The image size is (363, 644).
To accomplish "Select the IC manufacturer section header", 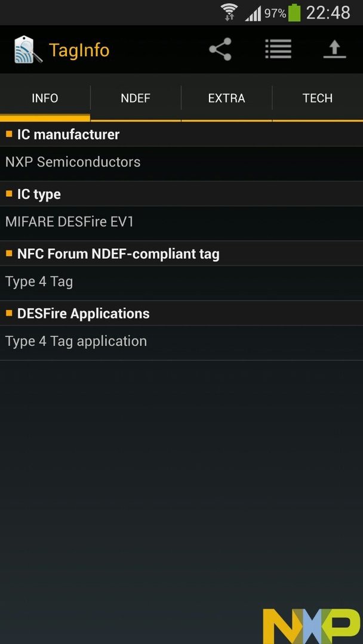I will pos(181,134).
